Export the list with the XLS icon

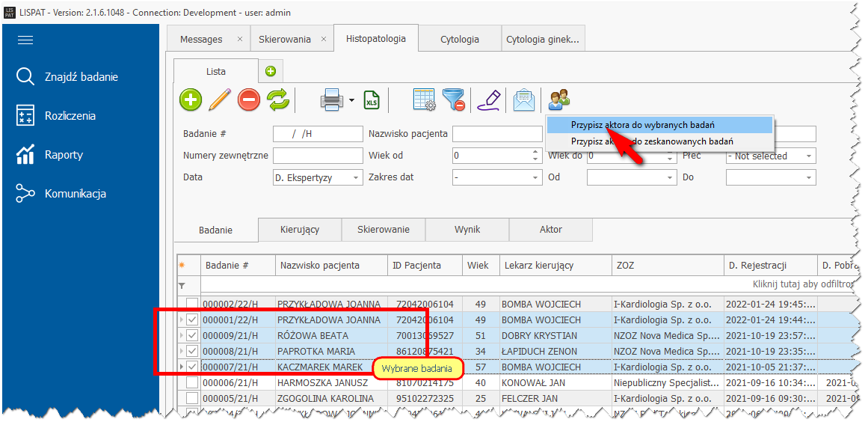pos(372,100)
